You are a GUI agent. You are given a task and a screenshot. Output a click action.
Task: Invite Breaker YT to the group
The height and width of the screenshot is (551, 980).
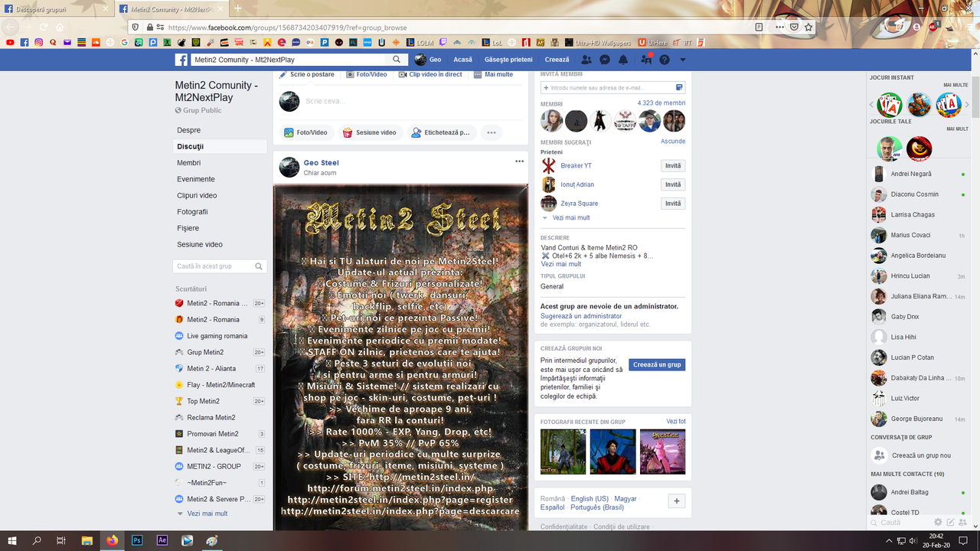(x=673, y=166)
